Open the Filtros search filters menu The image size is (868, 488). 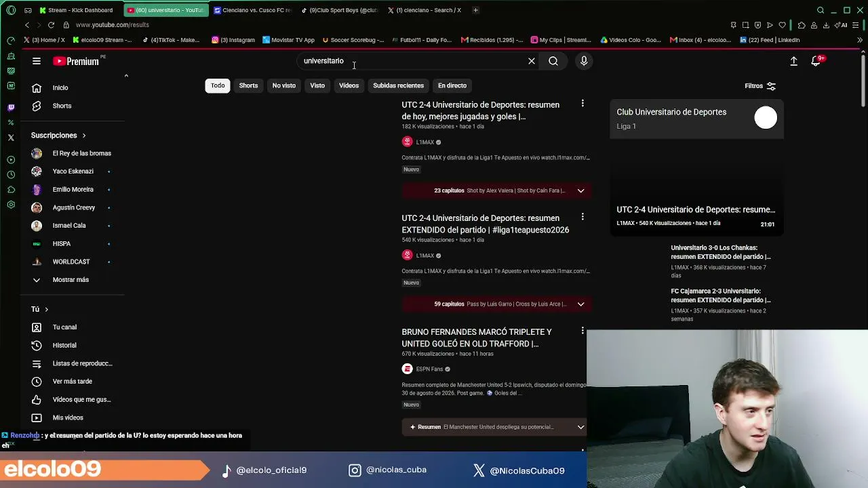(x=760, y=86)
